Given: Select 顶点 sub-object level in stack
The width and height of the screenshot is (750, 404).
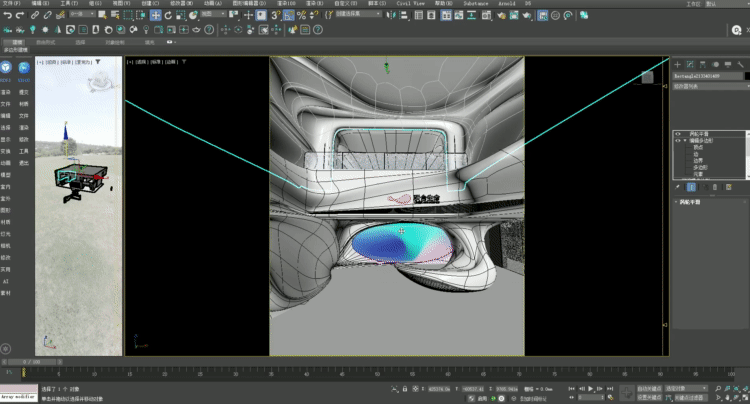Looking at the screenshot, I should [697, 148].
